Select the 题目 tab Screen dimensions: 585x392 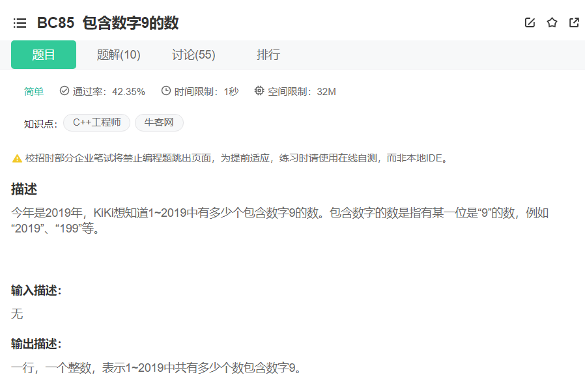click(x=43, y=55)
